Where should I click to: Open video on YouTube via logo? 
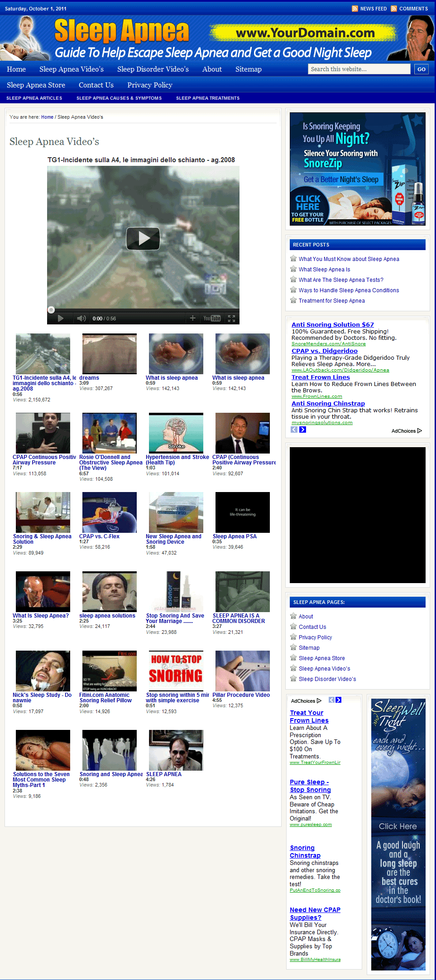(212, 319)
